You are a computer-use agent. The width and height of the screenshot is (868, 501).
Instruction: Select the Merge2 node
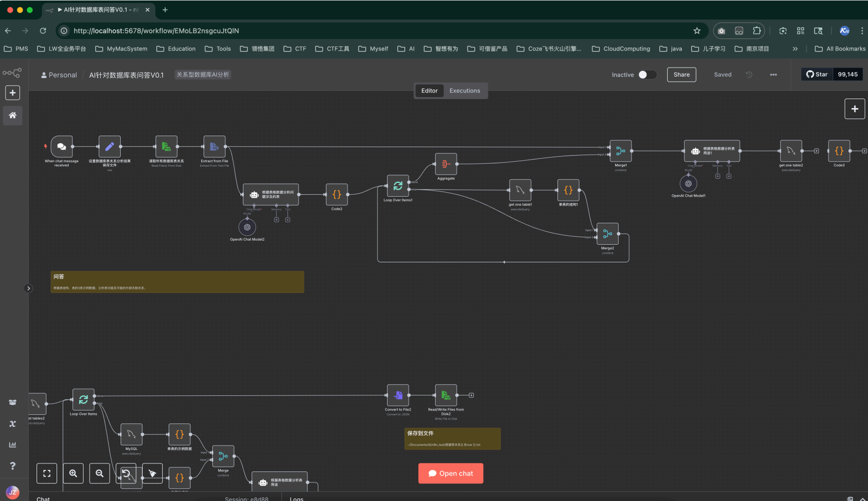pos(608,234)
